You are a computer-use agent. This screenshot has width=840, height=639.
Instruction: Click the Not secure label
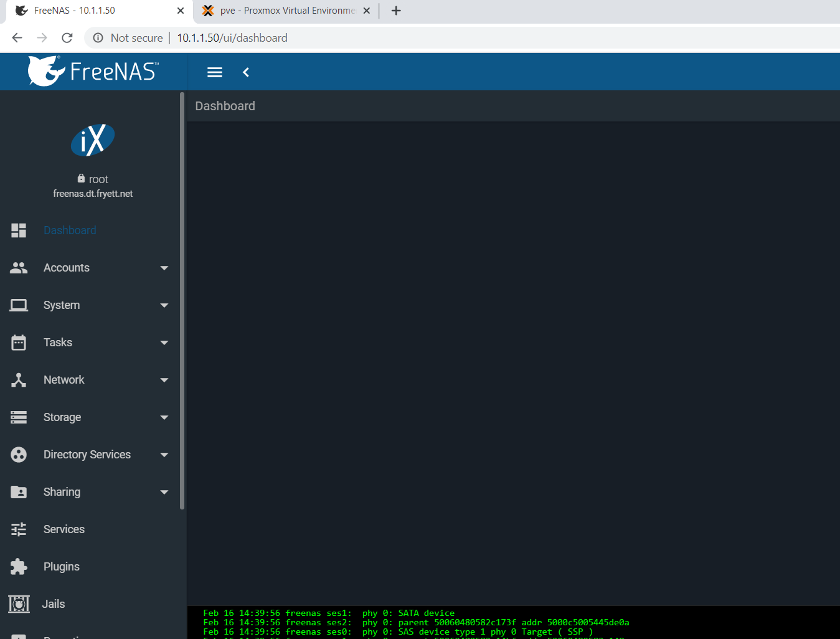(x=136, y=38)
